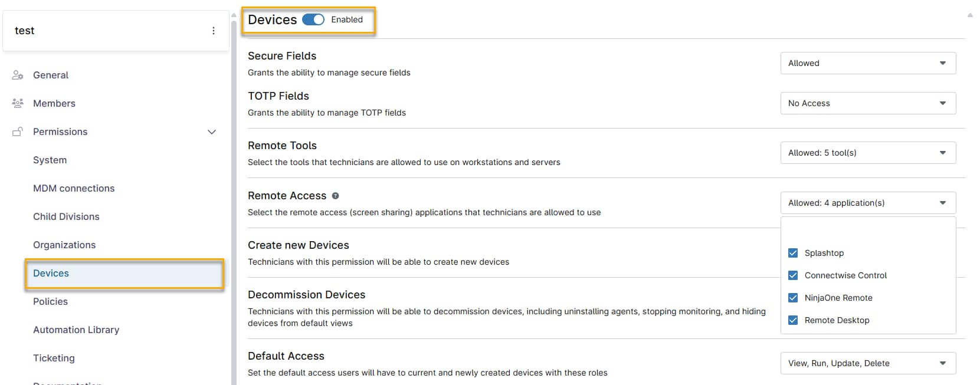
Task: Click the Members group icon
Action: (x=18, y=103)
